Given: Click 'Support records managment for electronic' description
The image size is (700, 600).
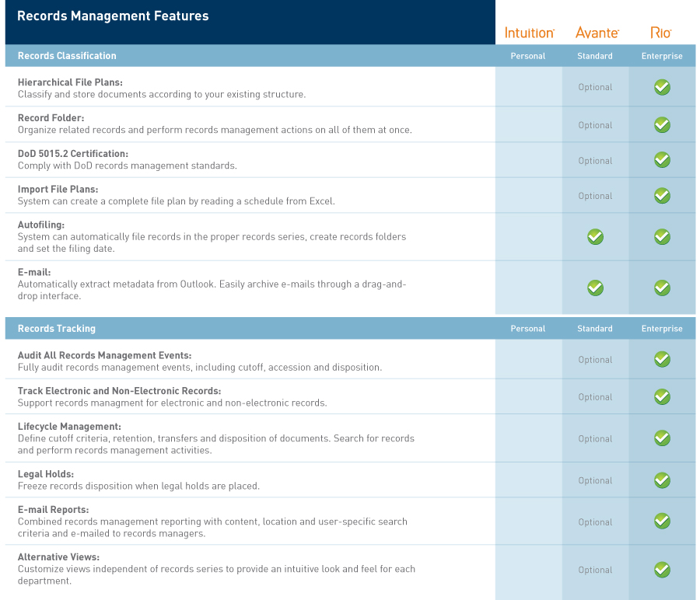Looking at the screenshot, I should (x=173, y=403).
